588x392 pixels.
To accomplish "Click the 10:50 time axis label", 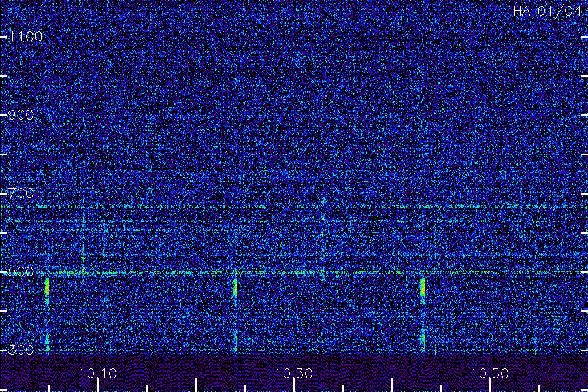I will tap(489, 373).
